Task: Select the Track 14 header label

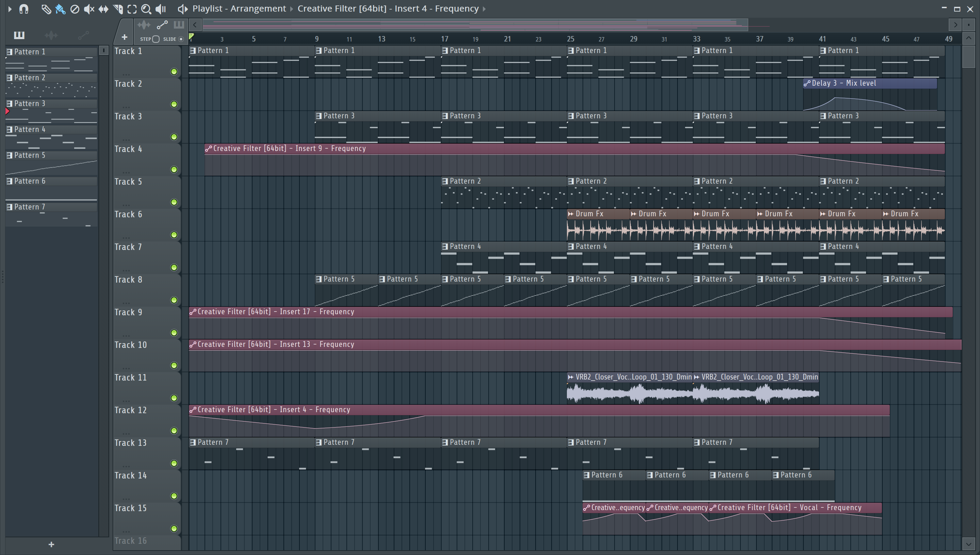Action: 130,475
